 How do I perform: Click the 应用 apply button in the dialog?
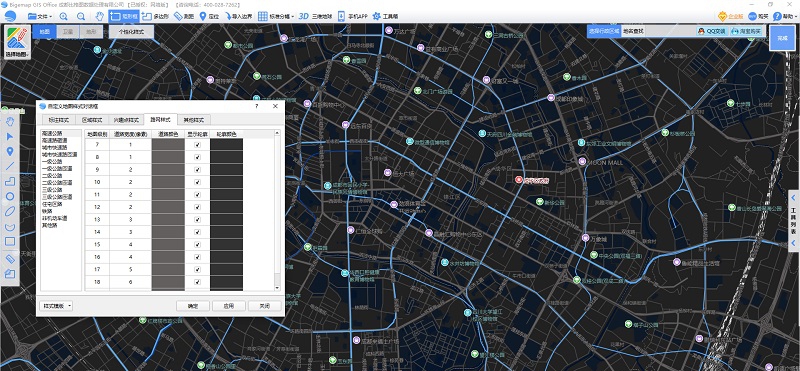tap(229, 306)
